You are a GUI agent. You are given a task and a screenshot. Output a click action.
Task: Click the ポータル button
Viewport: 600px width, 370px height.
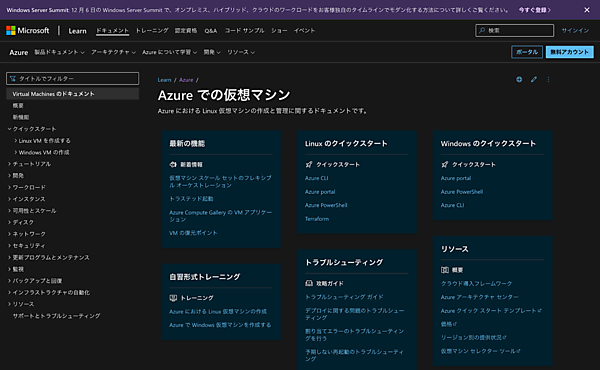click(527, 52)
